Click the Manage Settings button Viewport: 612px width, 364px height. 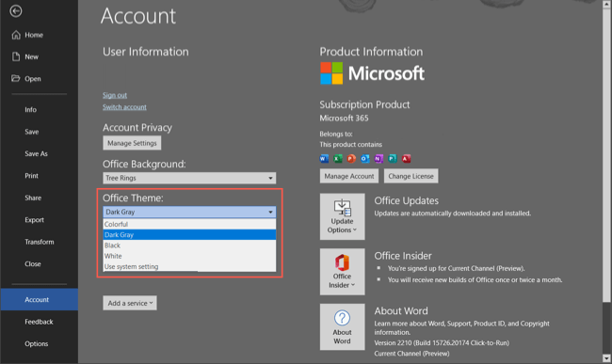point(132,143)
